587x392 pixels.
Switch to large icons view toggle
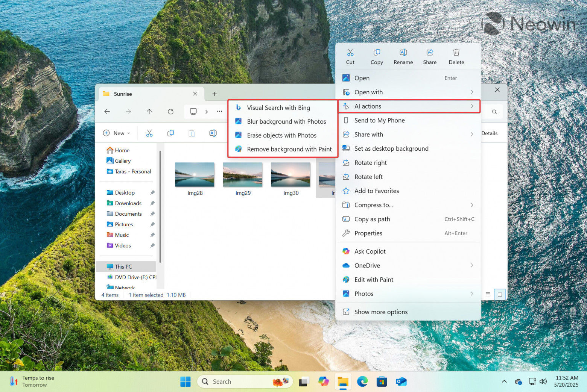pos(500,295)
